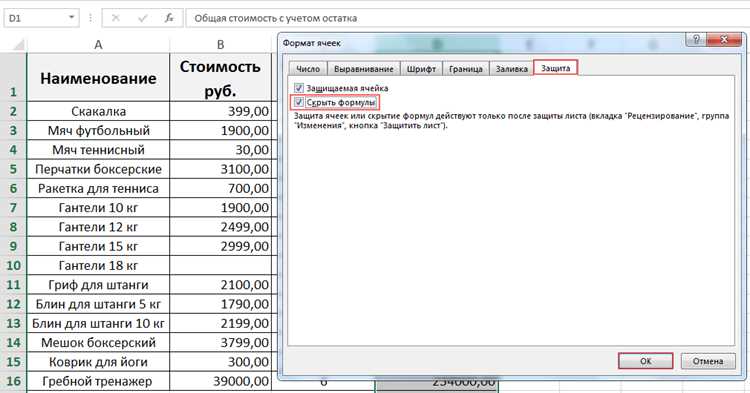Click the 30,00 price cell

pyautogui.click(x=221, y=150)
